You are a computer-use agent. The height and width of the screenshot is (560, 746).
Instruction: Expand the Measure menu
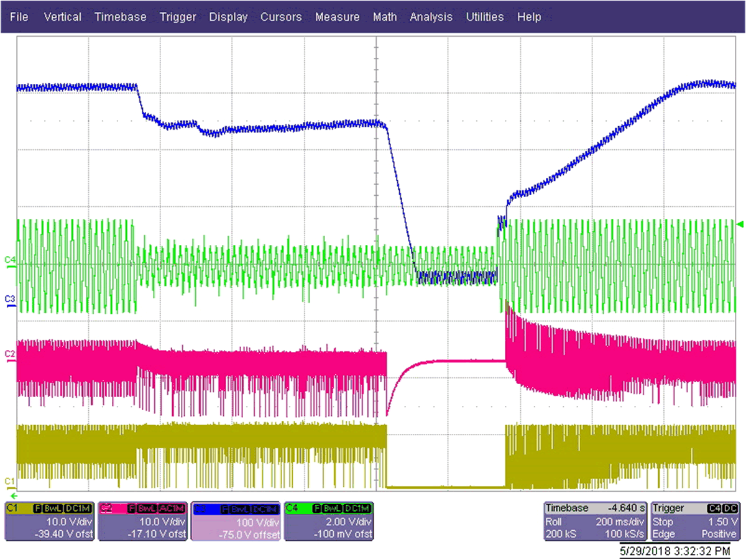coord(337,17)
